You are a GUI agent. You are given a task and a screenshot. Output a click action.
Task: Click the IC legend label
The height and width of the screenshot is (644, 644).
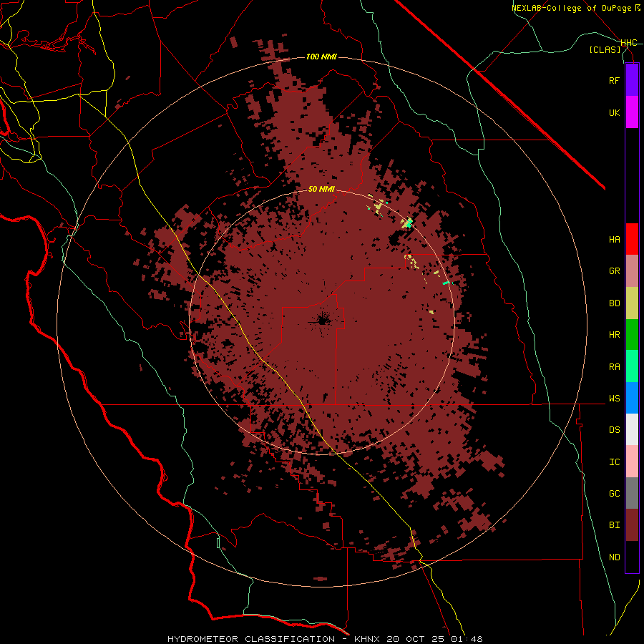point(614,462)
